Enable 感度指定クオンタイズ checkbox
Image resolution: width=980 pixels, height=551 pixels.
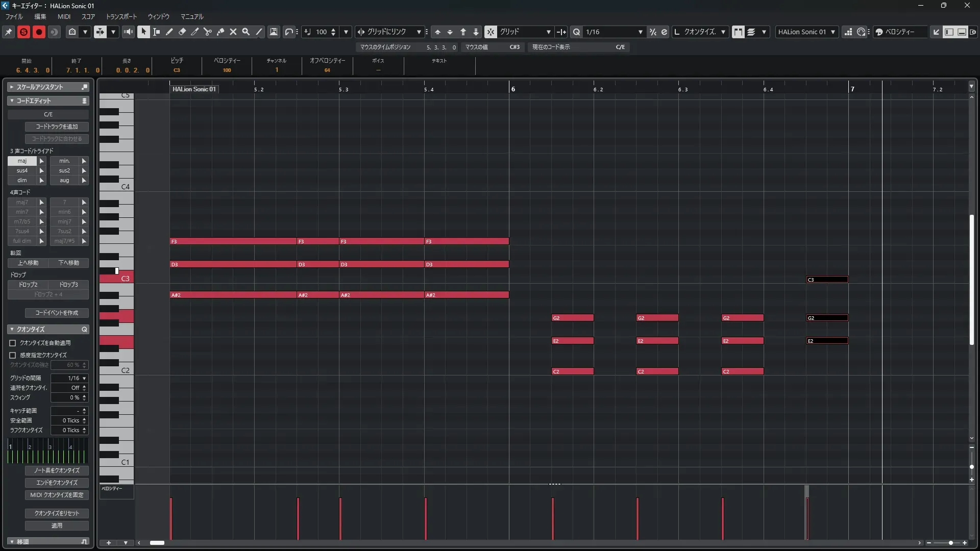(x=13, y=355)
